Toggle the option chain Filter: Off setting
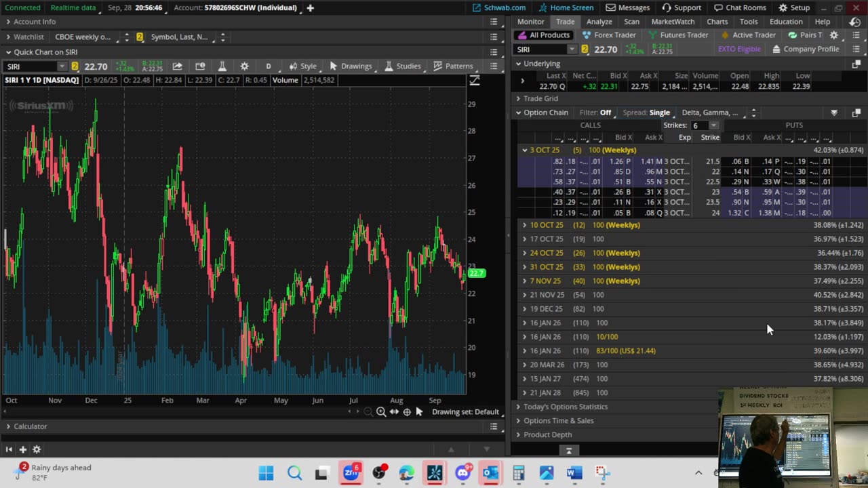The height and width of the screenshot is (488, 868). [595, 113]
